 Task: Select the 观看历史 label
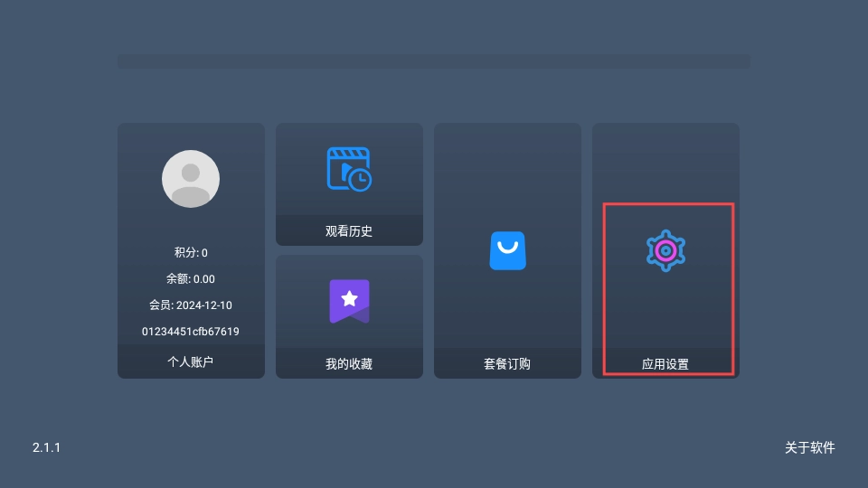pyautogui.click(x=349, y=231)
